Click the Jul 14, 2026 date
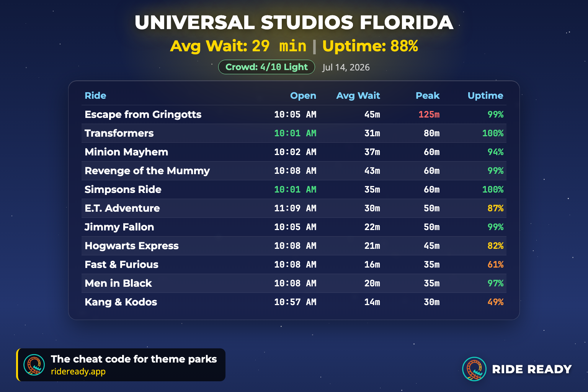 [x=346, y=67]
